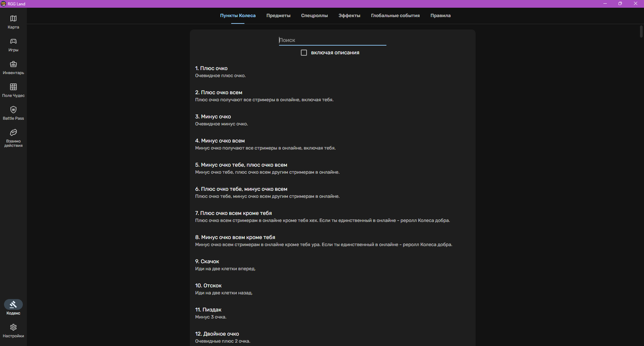Open the Инвентарь inventory icon
Viewport: 644px width, 346px height.
(13, 64)
